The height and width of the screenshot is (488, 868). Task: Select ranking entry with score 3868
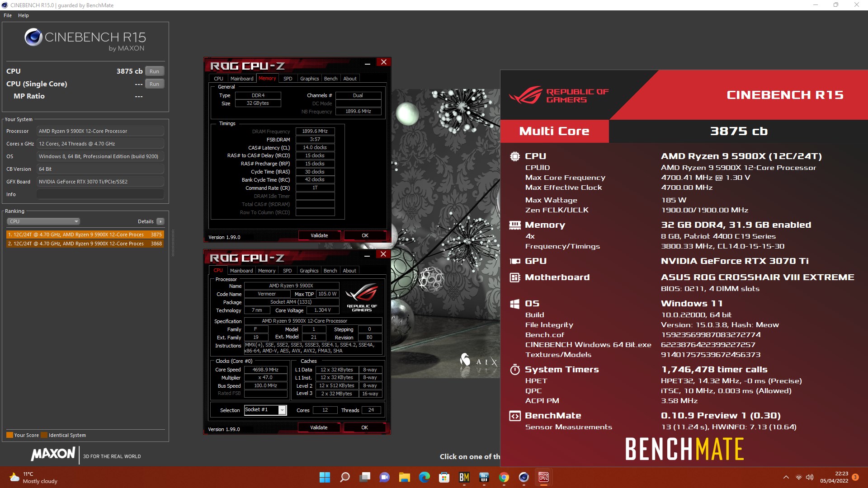coord(85,244)
